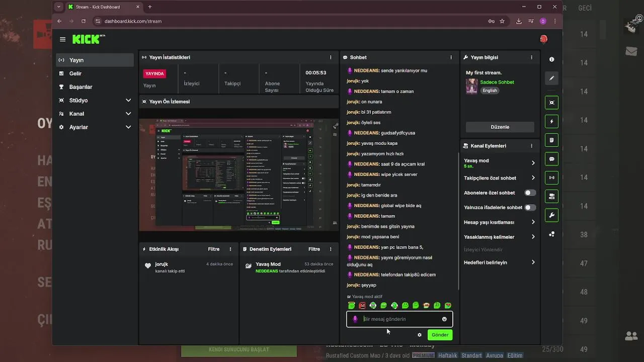Viewport: 644px width, 362px height.
Task: Switch to the Stream - Kick Dashboard tab
Action: coord(103,7)
